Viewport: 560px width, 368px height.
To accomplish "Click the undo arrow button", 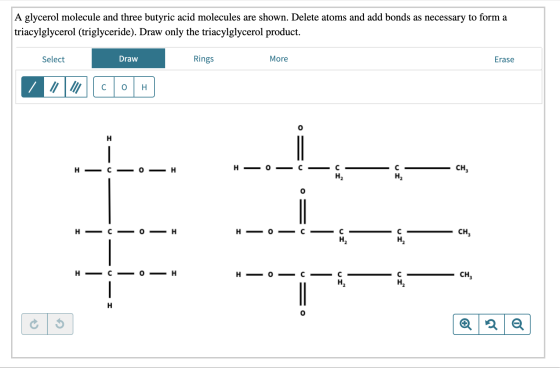I will pos(34,324).
